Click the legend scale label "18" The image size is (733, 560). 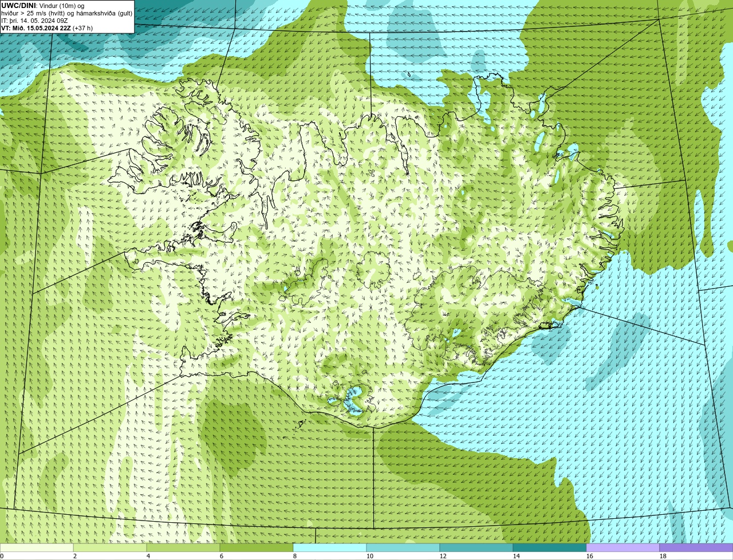coord(663,556)
